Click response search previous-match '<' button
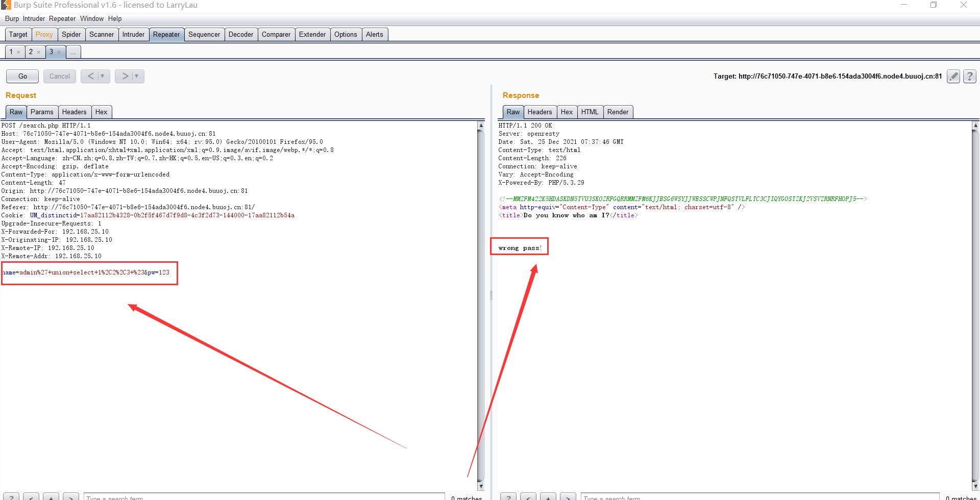 tap(528, 497)
